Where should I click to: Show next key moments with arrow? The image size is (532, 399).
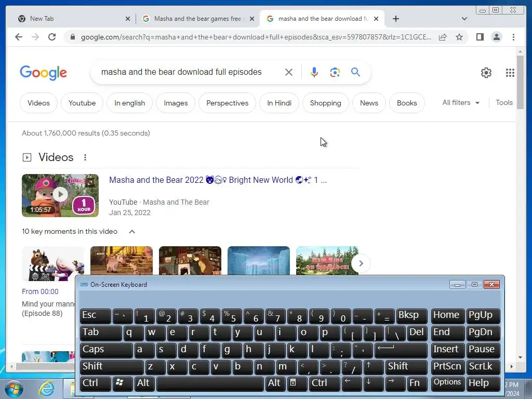pos(361,263)
